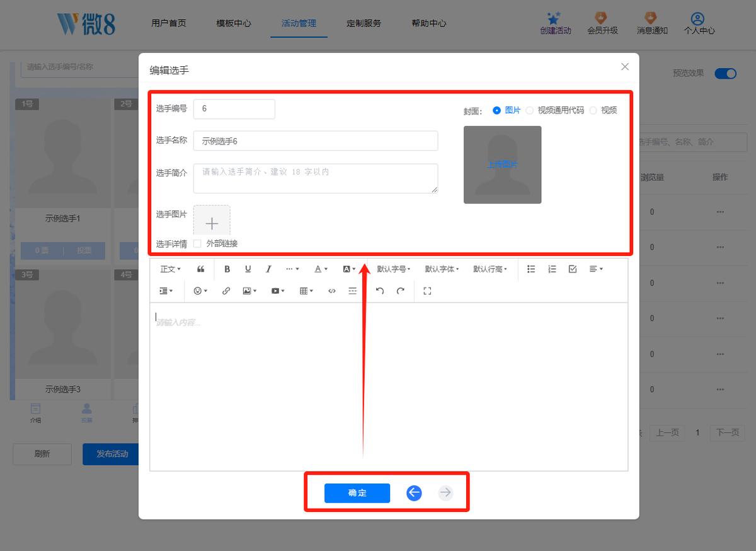Viewport: 756px width, 551px height.
Task: Open the emoji picker
Action: [200, 291]
